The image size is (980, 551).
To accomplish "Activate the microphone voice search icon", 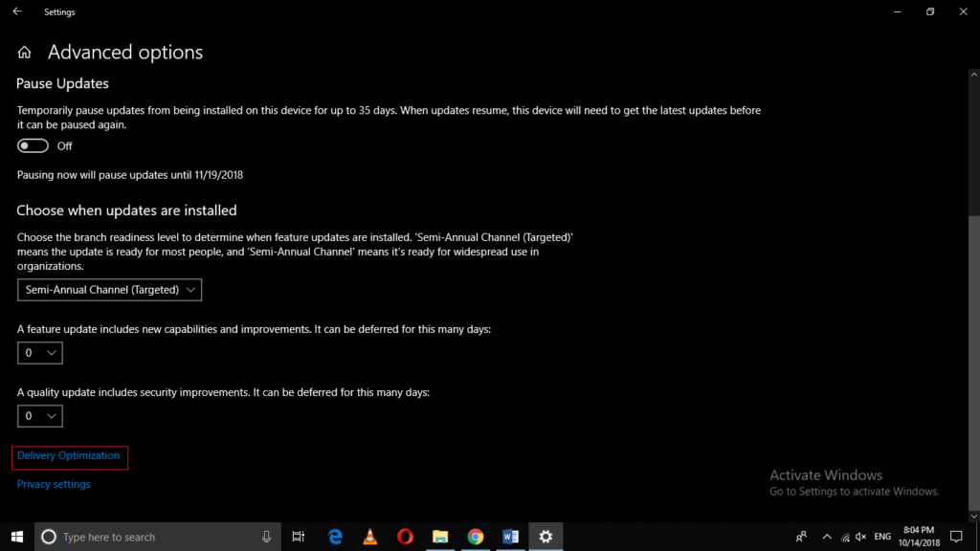I will (x=266, y=537).
